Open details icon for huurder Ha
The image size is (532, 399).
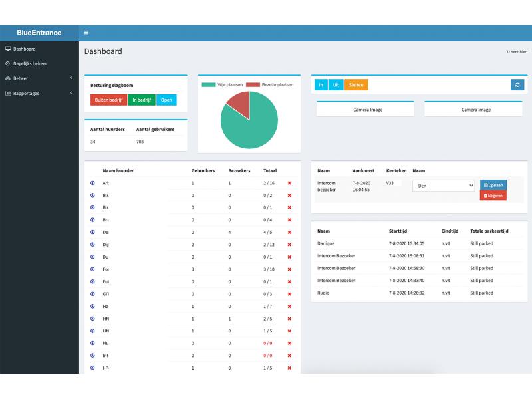pos(92,307)
